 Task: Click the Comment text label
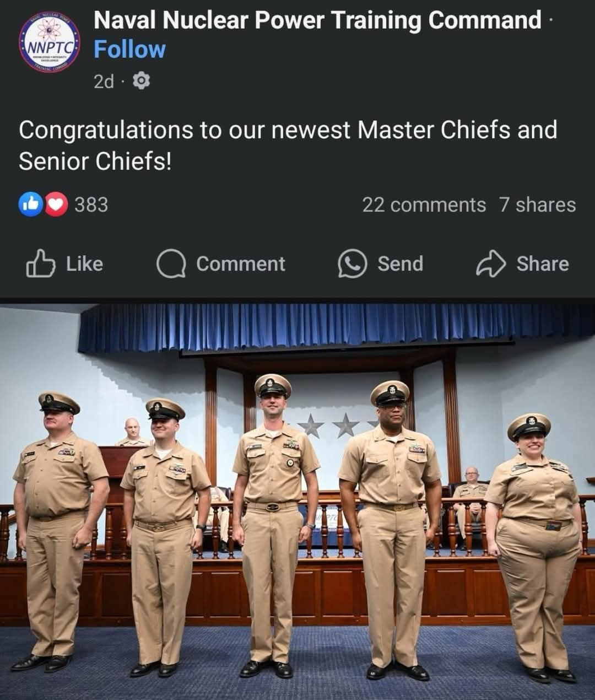[x=241, y=263]
